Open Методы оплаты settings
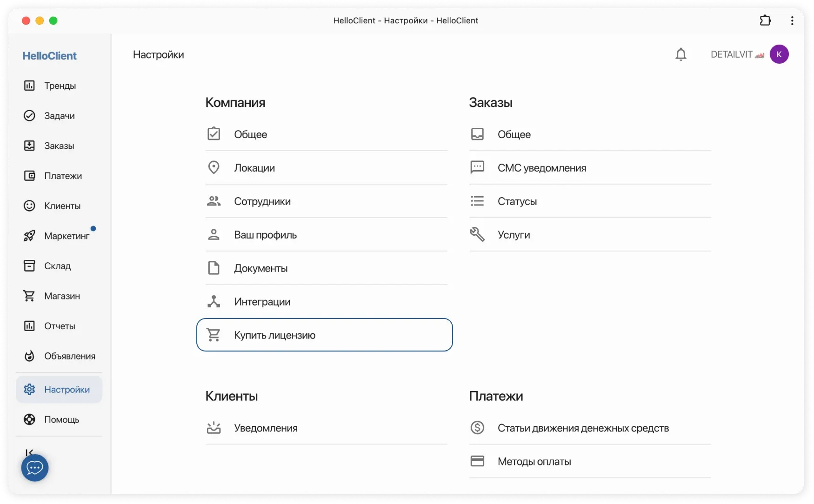The image size is (814, 504). (x=534, y=461)
